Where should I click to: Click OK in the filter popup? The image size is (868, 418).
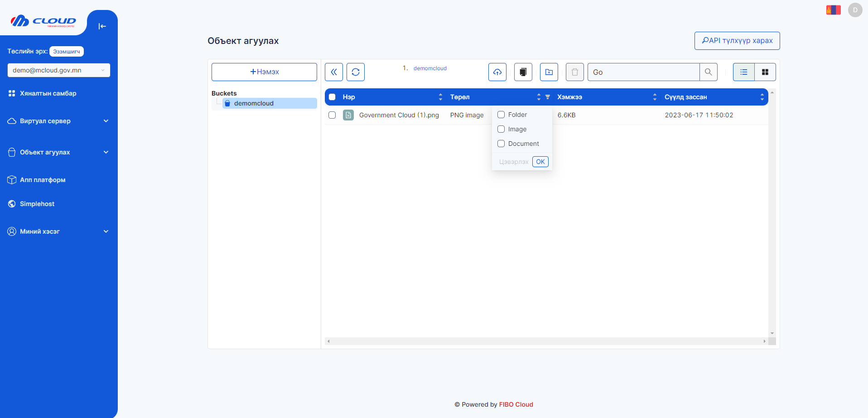point(540,162)
